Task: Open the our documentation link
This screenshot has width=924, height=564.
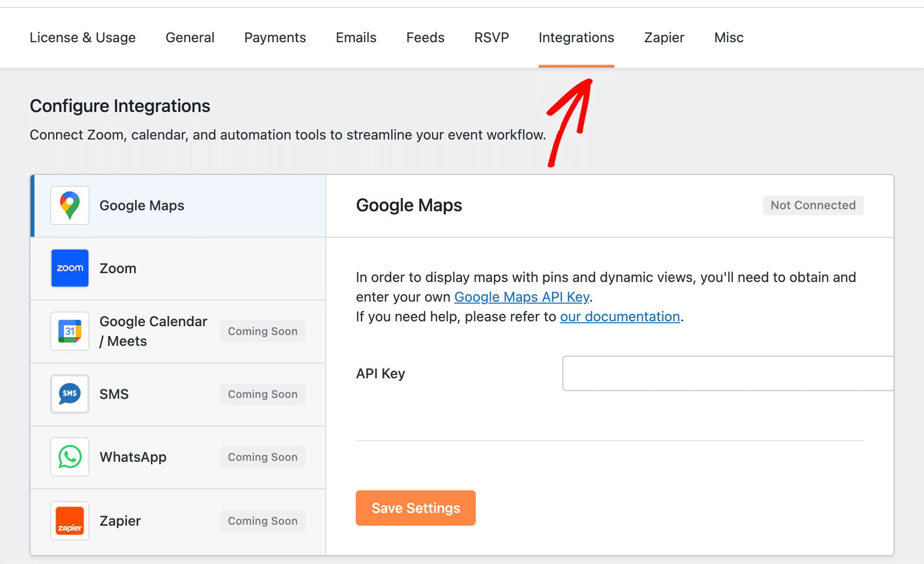Action: [x=620, y=316]
